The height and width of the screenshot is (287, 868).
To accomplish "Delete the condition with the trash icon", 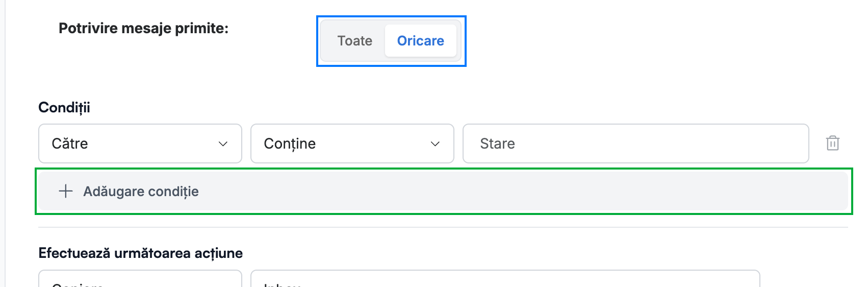I will (x=832, y=143).
